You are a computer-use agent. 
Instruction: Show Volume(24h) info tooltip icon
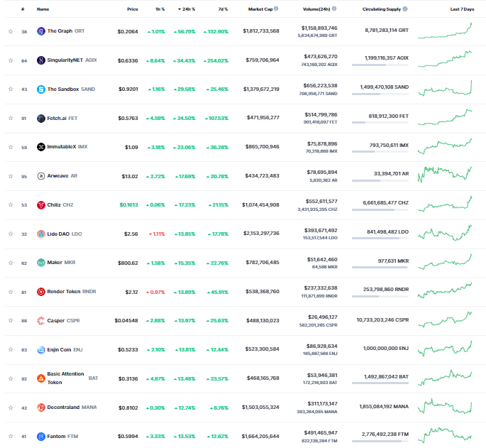pyautogui.click(x=334, y=9)
